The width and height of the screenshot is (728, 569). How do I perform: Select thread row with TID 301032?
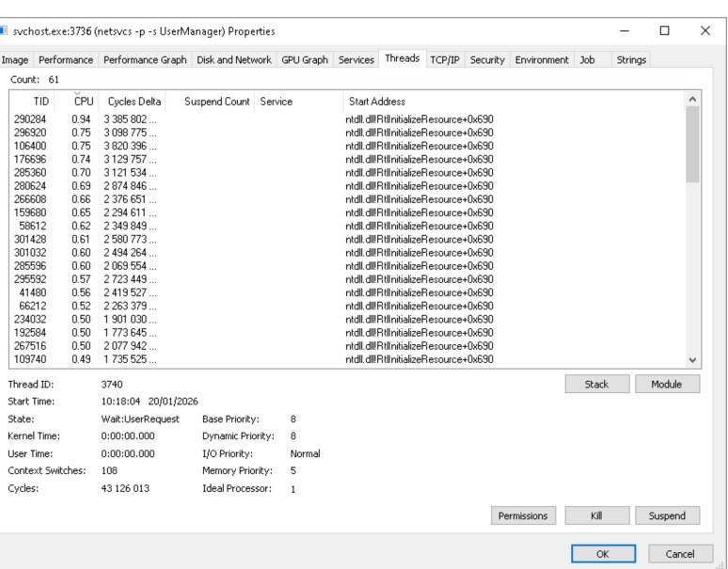[x=346, y=253]
